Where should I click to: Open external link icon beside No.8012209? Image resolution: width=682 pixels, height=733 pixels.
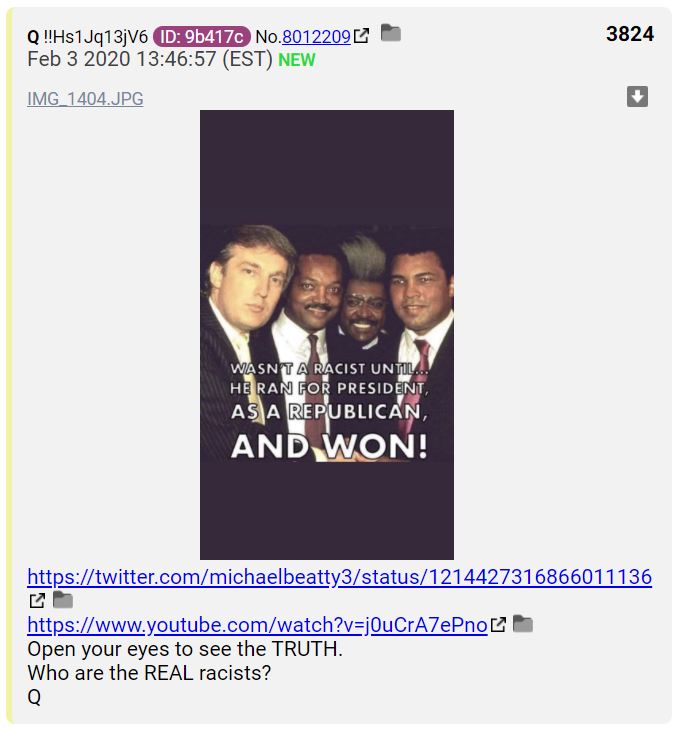coord(361,36)
